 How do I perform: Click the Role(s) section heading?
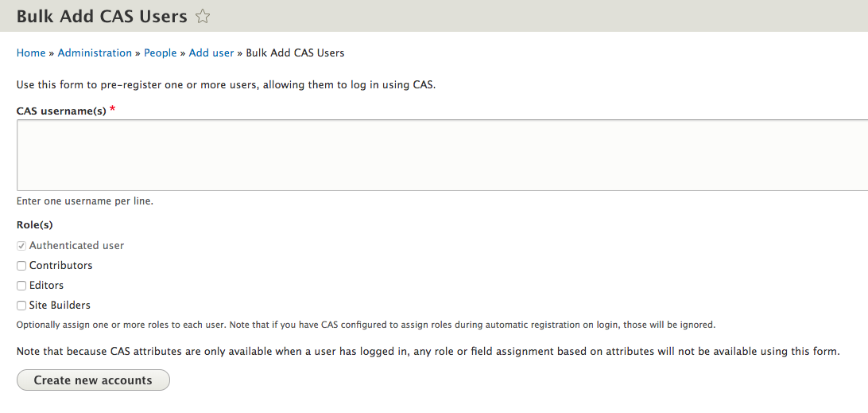point(35,225)
